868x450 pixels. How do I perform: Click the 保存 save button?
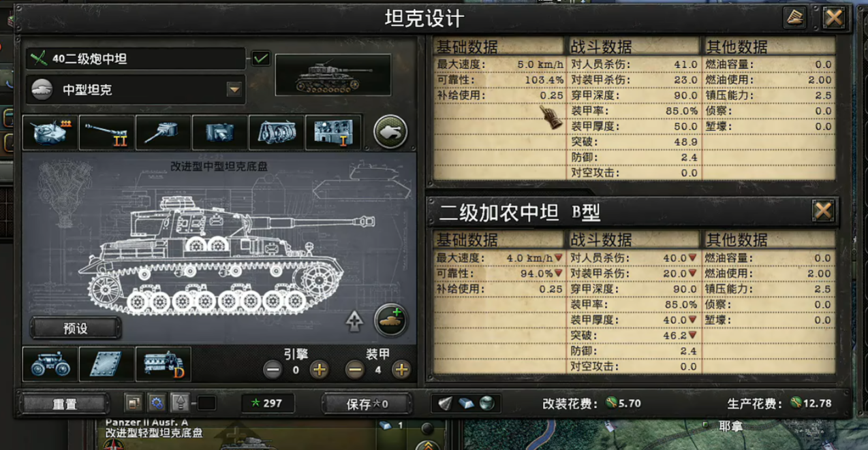[x=367, y=403]
